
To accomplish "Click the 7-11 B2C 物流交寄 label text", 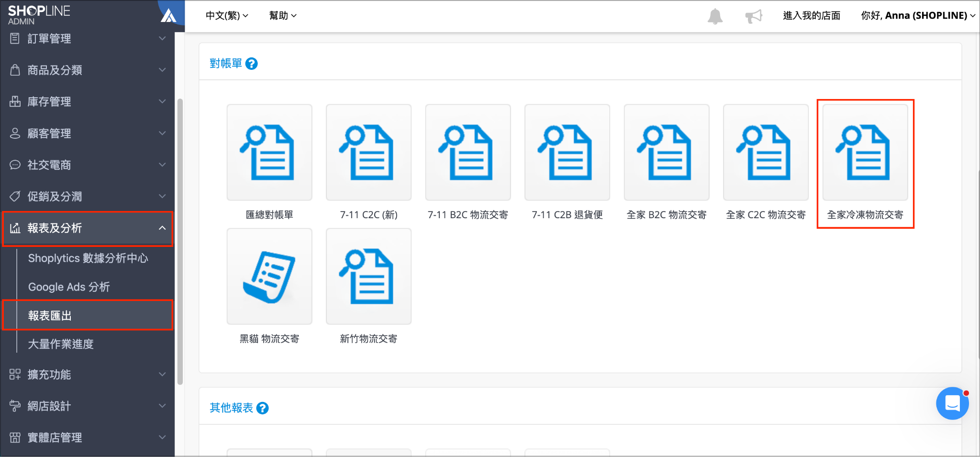I will click(x=468, y=215).
